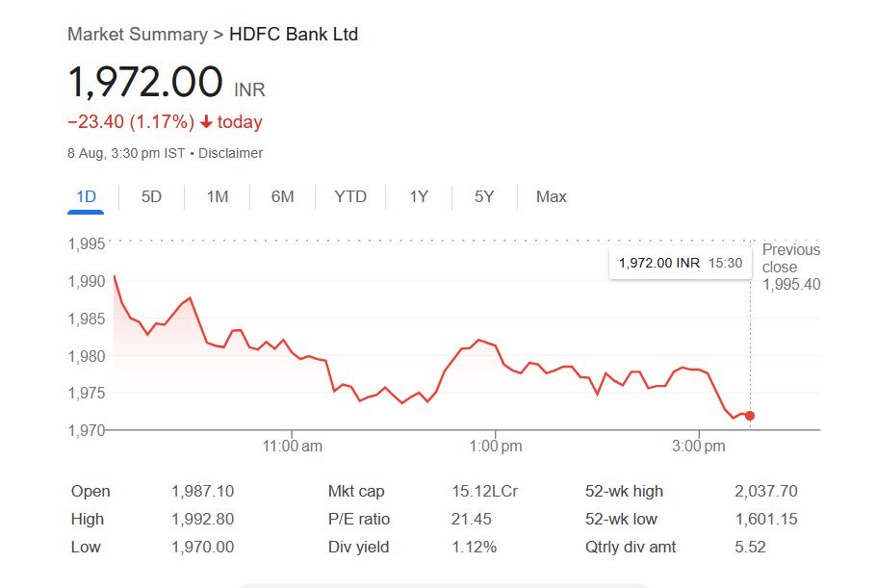Click the 11:00 am axis marker

[292, 447]
